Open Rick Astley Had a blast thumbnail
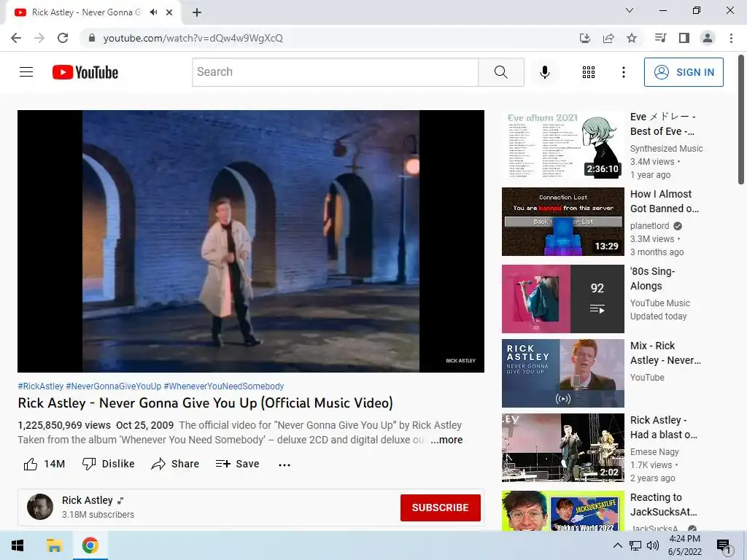This screenshot has height=560, width=747. click(562, 448)
